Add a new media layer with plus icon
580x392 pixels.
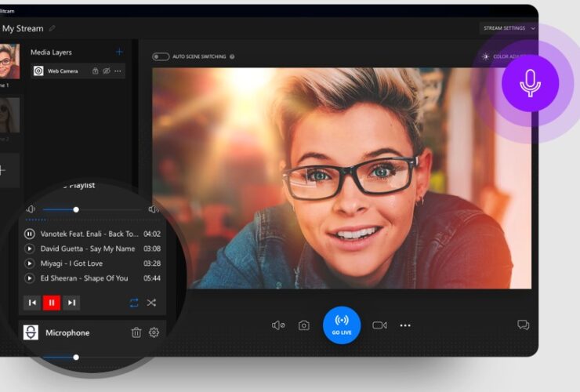(119, 52)
